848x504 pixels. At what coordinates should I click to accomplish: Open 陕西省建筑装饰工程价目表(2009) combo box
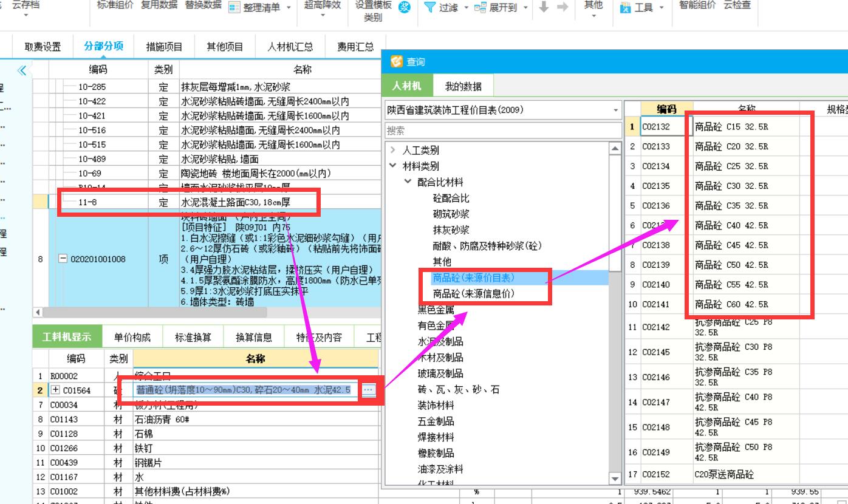504,111
